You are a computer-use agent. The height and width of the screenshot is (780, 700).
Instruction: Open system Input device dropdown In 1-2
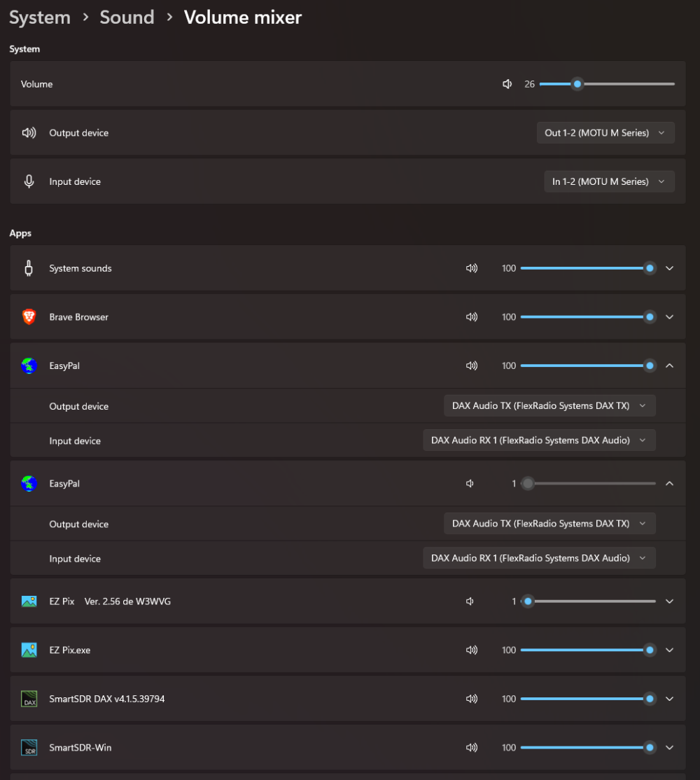click(x=608, y=182)
